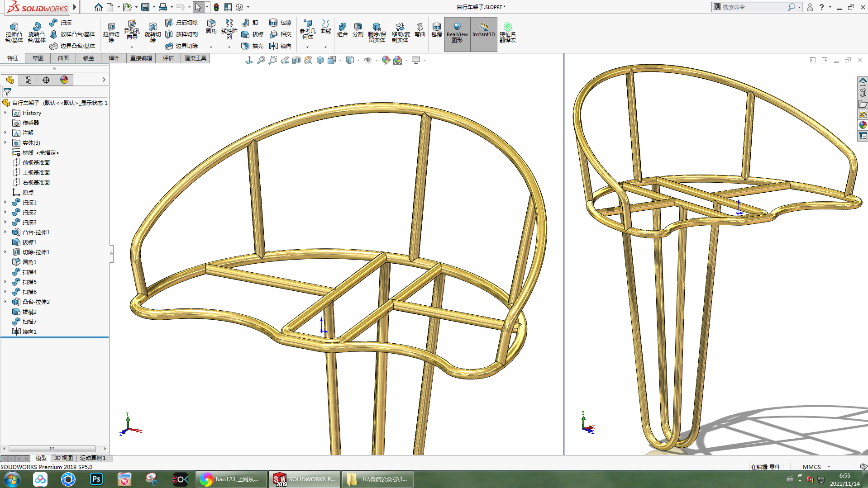Image resolution: width=868 pixels, height=488 pixels.
Task: Click the edit appearance color sphere icon
Action: tap(386, 60)
